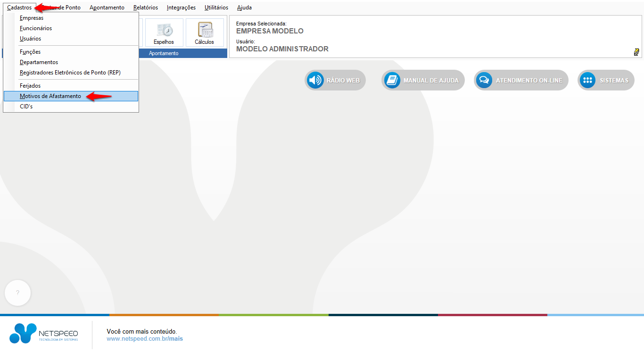
Task: Click the MODELO ADMINISTRADOR user name
Action: point(282,49)
